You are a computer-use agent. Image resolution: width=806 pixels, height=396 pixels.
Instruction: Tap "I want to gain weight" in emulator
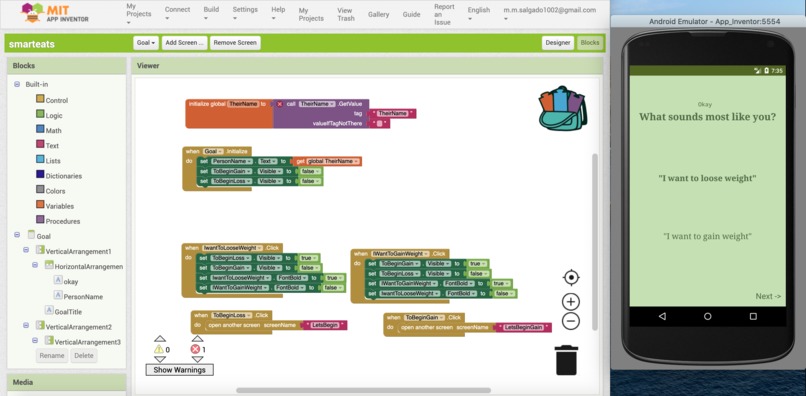(x=707, y=237)
